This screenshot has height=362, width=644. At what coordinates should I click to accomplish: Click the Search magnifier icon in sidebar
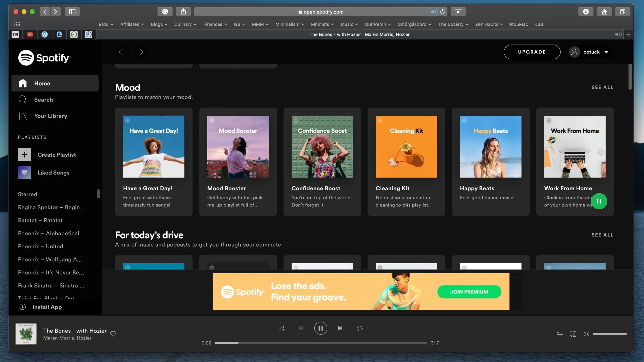coord(22,100)
